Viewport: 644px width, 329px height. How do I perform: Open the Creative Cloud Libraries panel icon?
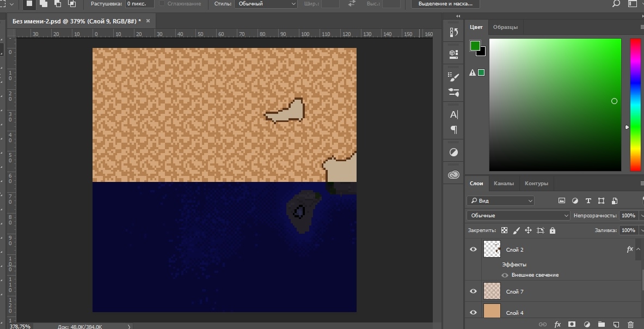click(454, 174)
